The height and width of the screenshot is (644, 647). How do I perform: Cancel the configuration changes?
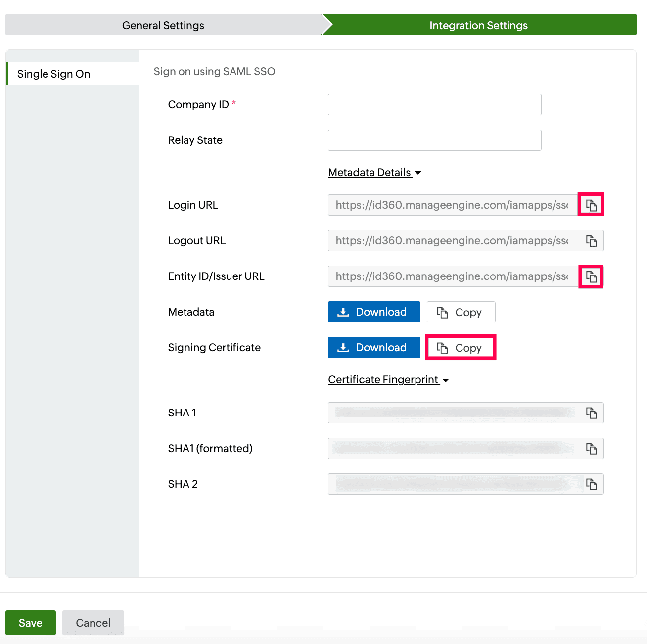pos(93,623)
